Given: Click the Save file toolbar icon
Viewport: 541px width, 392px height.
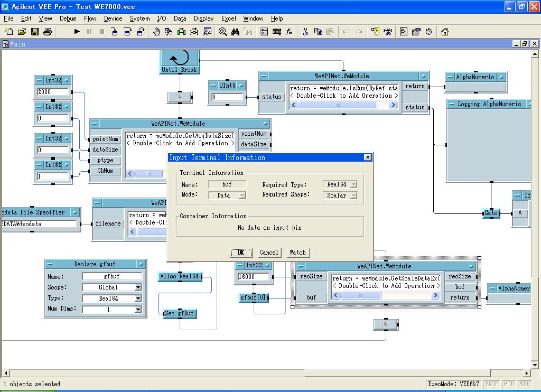Looking at the screenshot, I should 35,32.
